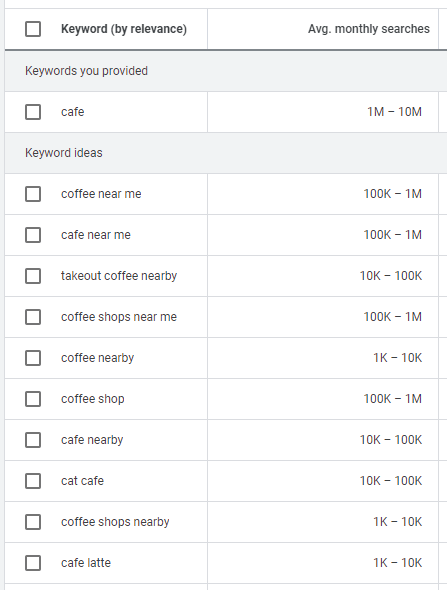Select the 'coffee shops near me' checkbox
The image size is (447, 590).
[x=33, y=317]
